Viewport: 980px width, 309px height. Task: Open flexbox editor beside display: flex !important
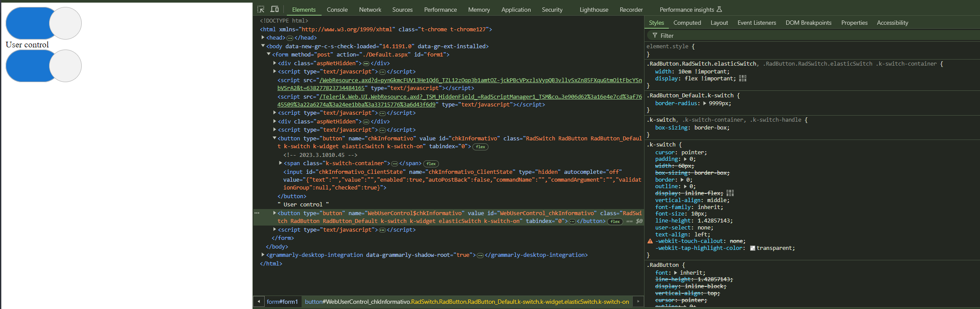pyautogui.click(x=743, y=79)
